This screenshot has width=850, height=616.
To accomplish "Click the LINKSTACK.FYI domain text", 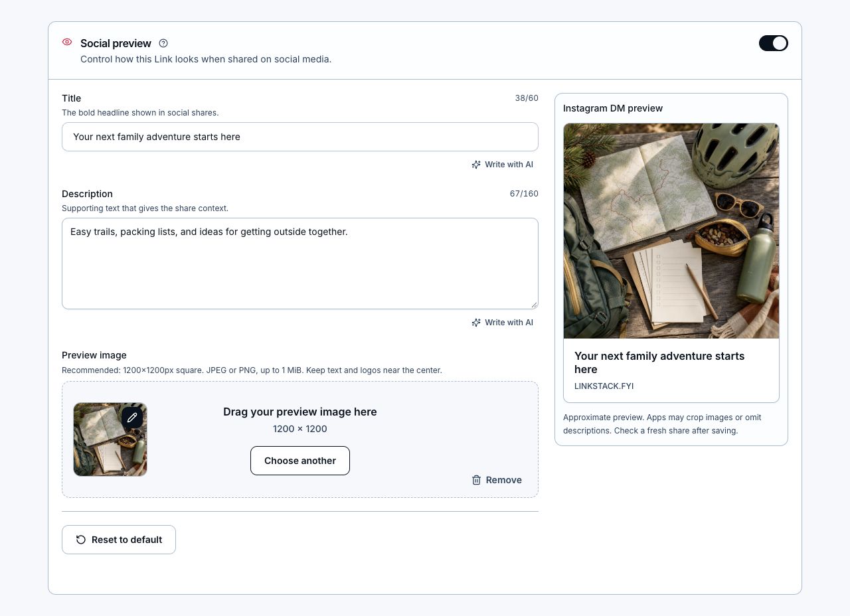I will 604,386.
